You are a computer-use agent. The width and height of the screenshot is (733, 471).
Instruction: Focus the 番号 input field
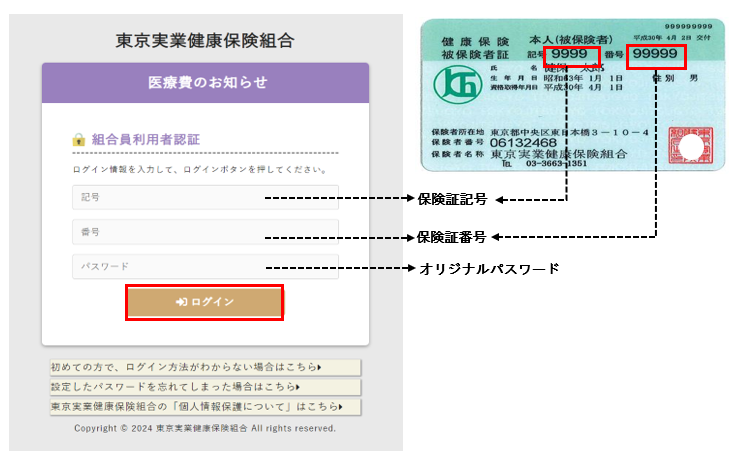[x=205, y=232]
